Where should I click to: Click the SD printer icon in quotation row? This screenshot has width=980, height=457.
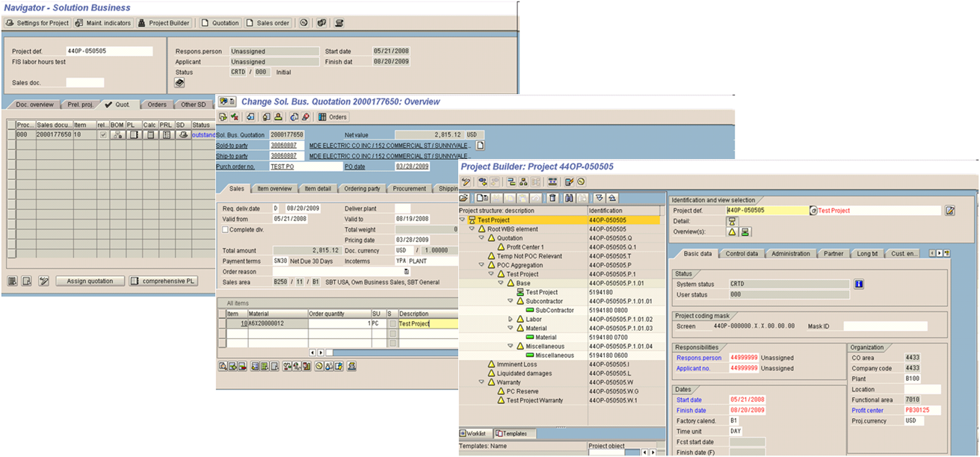tap(182, 134)
